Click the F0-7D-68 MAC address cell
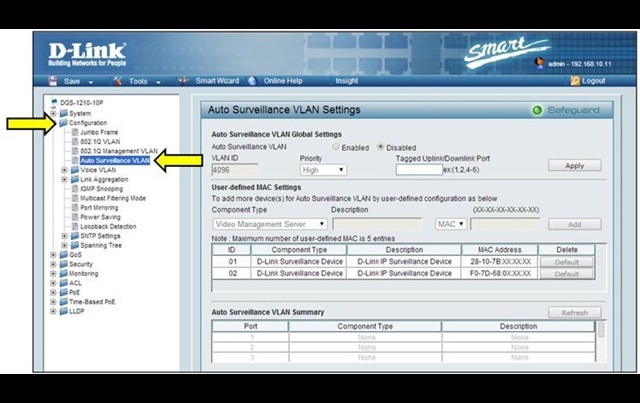Viewport: 640px width, 403px height. 500,274
